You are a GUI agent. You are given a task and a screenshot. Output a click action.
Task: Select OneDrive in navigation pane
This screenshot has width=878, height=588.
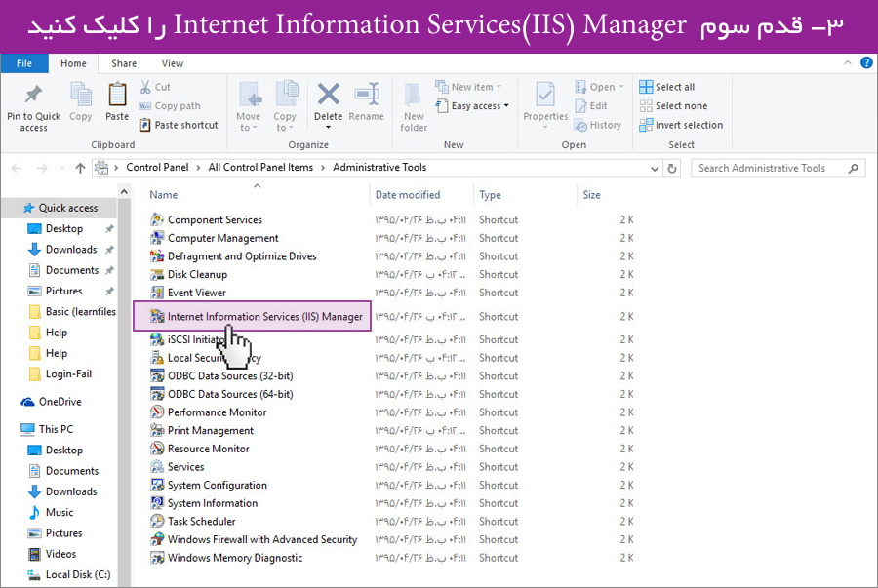click(x=52, y=402)
